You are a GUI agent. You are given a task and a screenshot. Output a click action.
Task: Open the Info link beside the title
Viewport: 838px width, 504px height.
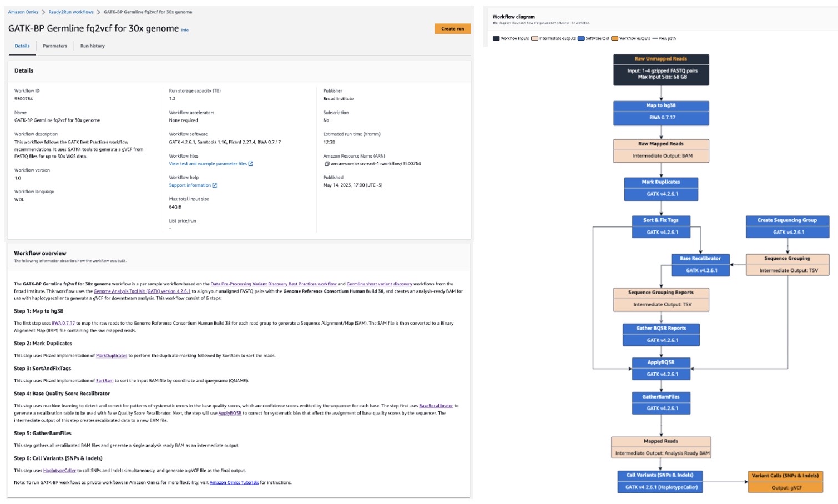pyautogui.click(x=185, y=30)
